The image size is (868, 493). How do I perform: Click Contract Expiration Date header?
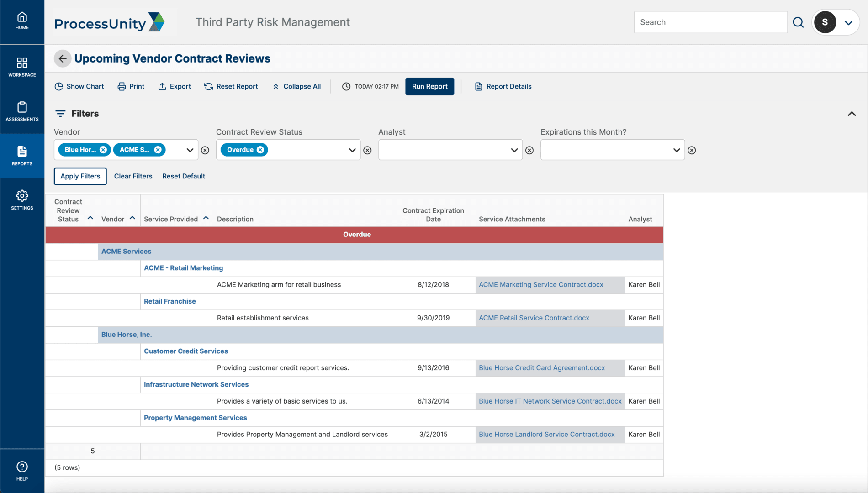point(433,215)
